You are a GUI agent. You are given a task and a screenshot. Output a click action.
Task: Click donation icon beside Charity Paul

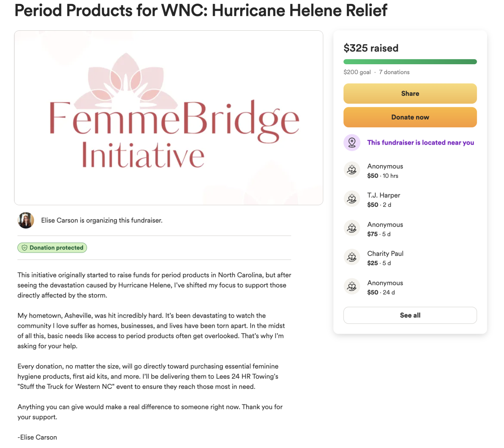[352, 258]
